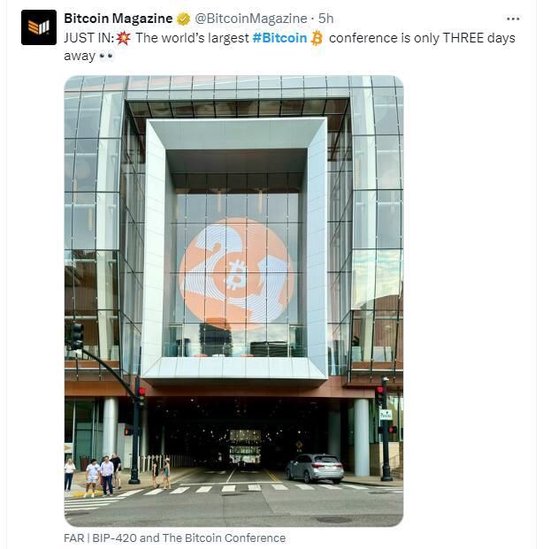Viewport: 550px width, 549px height.
Task: Click the green street sign on right pole
Action: coord(385,415)
